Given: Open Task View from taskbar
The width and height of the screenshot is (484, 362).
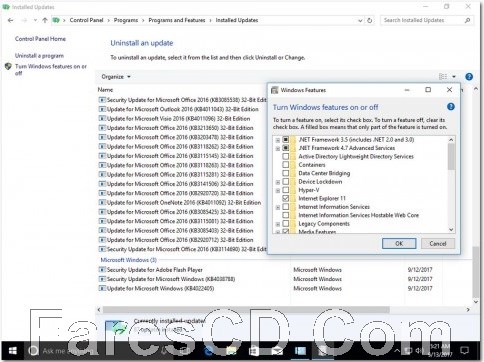Looking at the screenshot, I should (x=184, y=351).
